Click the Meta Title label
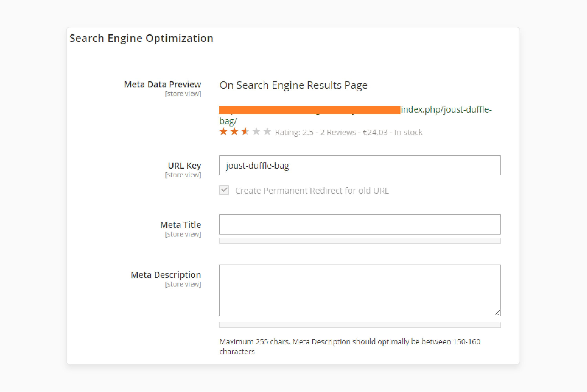 point(181,225)
